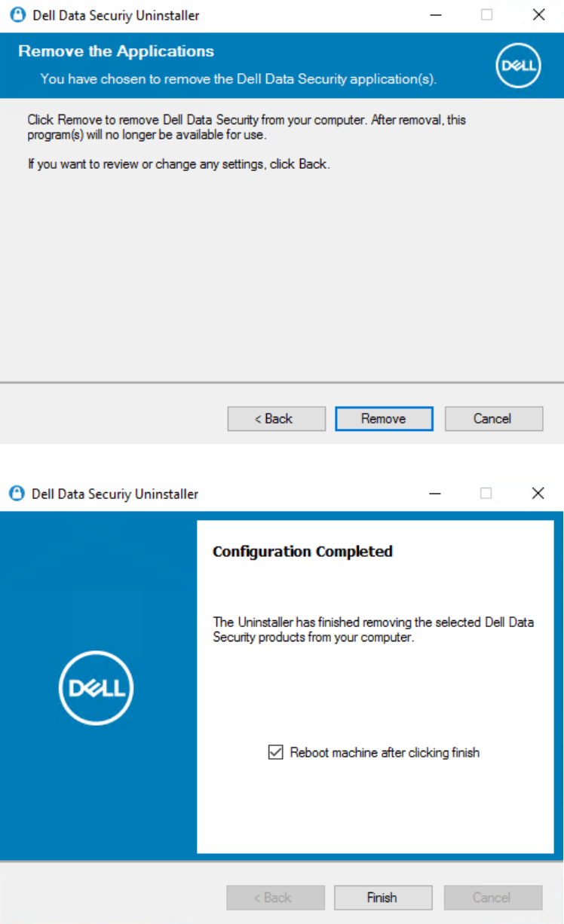Image resolution: width=564 pixels, height=924 pixels.
Task: Cancel the Remove the Applications dialog
Action: click(x=494, y=419)
